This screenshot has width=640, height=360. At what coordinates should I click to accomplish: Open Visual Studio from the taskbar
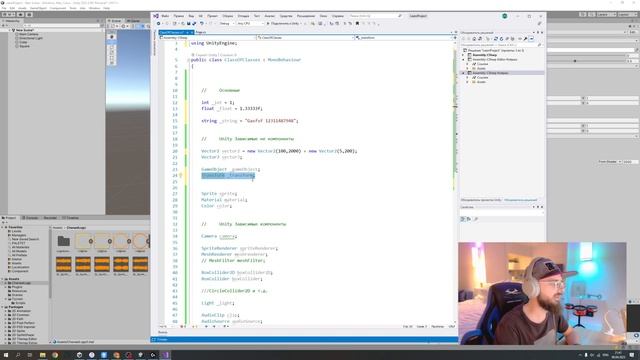[x=165, y=355]
